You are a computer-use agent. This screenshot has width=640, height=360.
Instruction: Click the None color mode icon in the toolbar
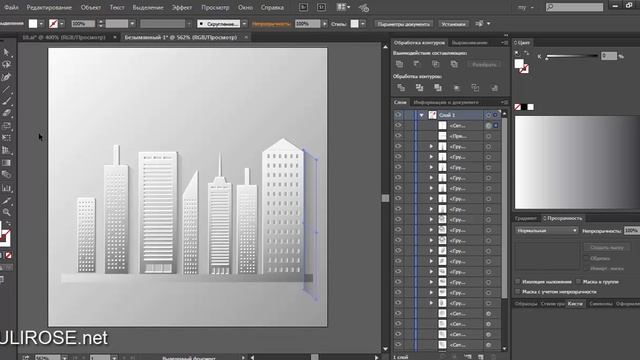coord(8,255)
